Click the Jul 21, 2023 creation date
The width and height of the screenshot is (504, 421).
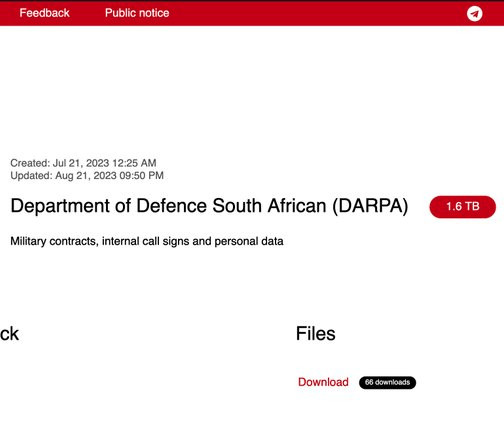coord(81,163)
